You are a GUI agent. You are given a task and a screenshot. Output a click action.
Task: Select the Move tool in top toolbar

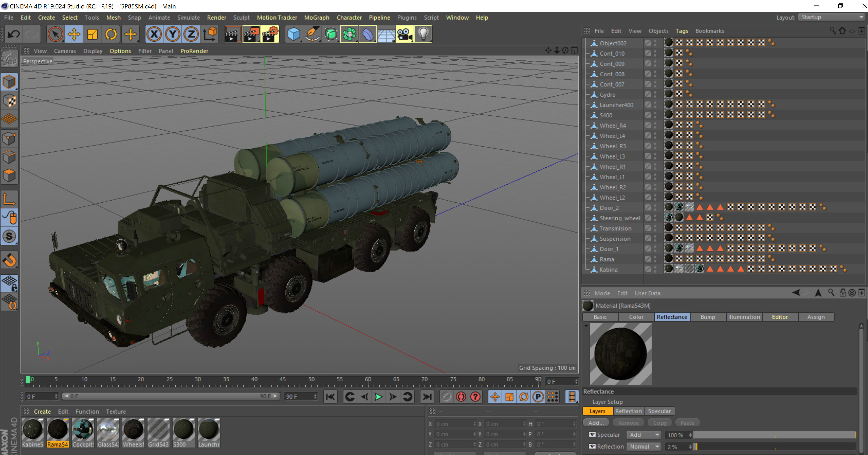click(74, 34)
